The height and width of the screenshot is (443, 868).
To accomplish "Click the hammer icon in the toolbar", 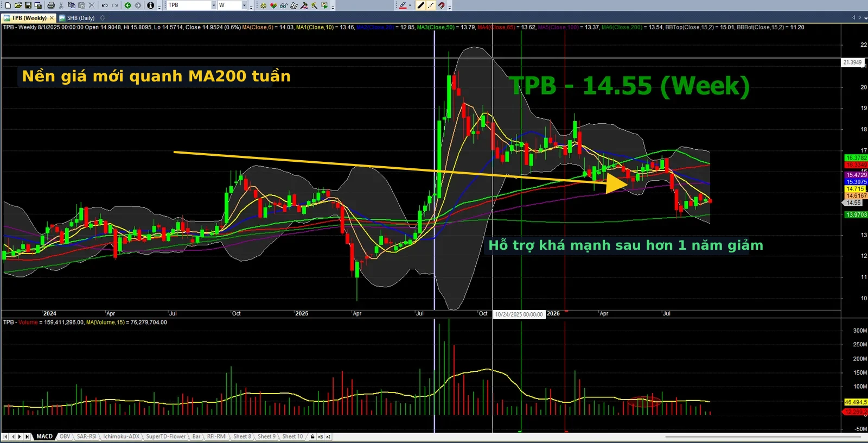I will pos(304,5).
